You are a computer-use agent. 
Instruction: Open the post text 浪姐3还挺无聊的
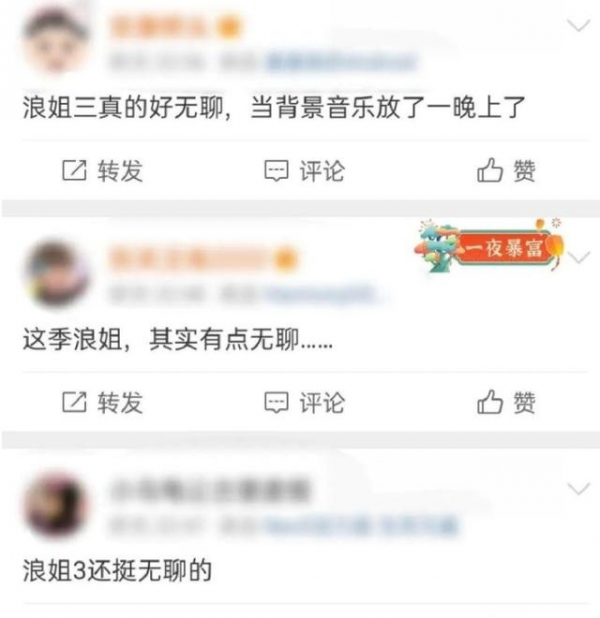click(117, 571)
